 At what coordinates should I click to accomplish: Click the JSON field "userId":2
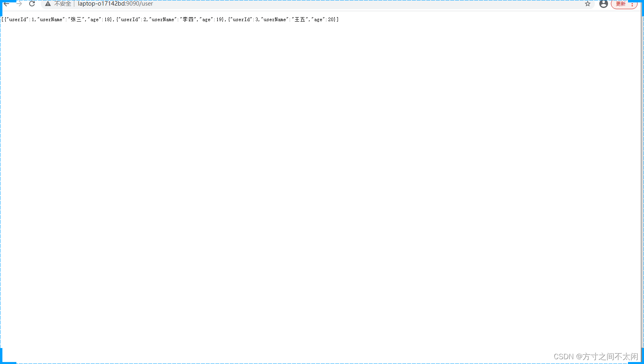click(132, 19)
